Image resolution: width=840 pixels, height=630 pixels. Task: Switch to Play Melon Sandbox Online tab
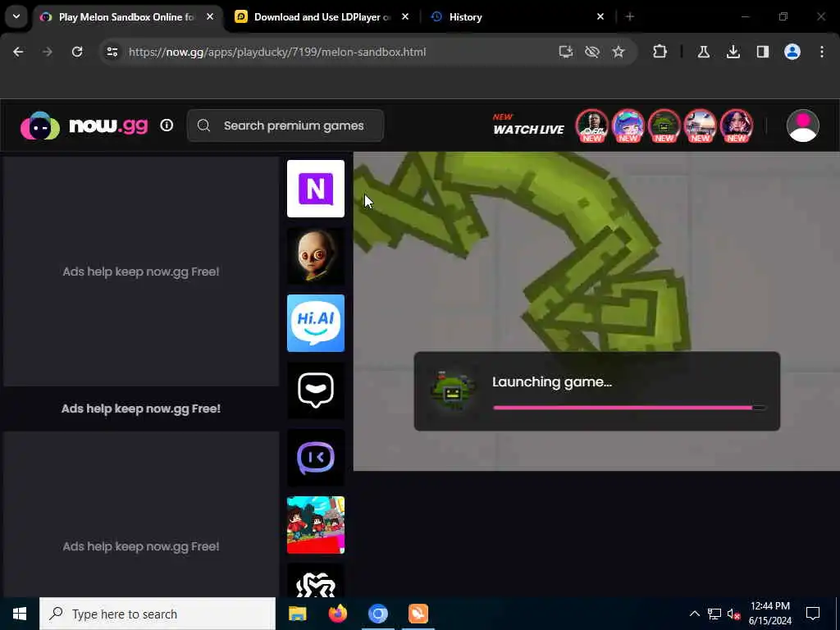point(127,17)
